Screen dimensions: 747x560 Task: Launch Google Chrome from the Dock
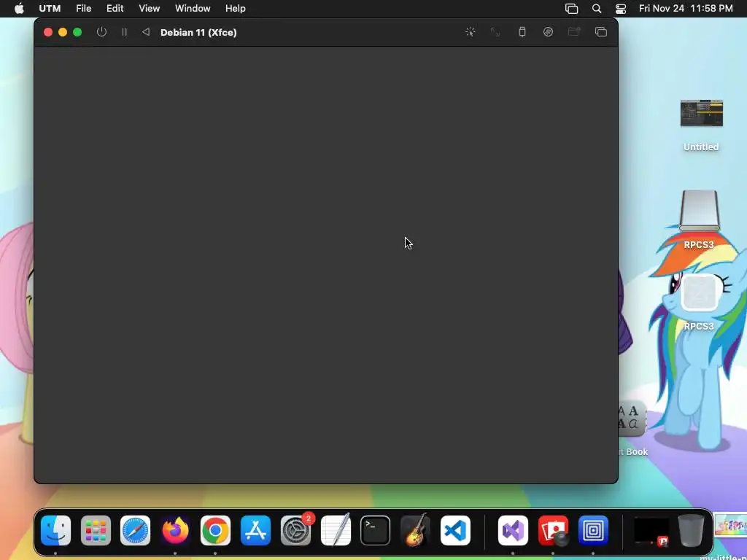(215, 530)
